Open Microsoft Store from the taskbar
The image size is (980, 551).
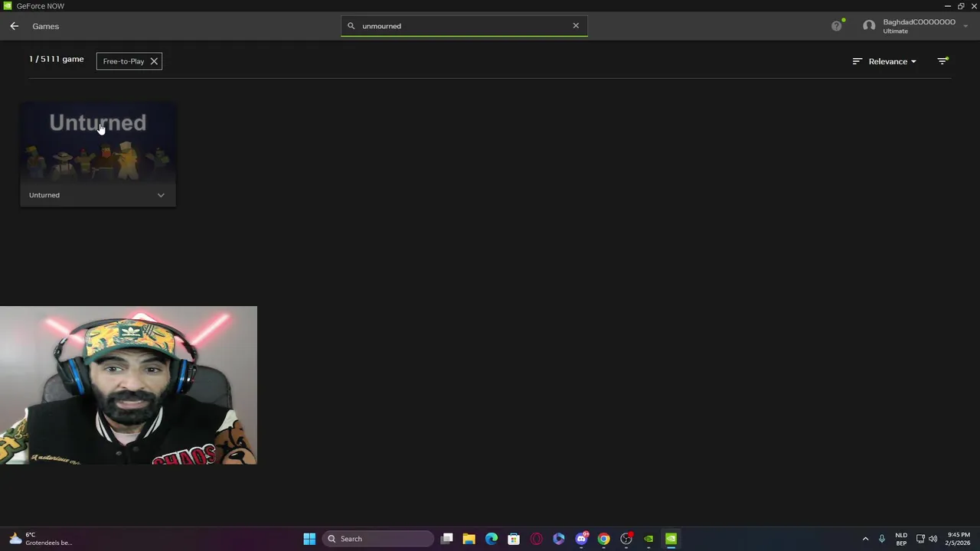[x=514, y=539]
